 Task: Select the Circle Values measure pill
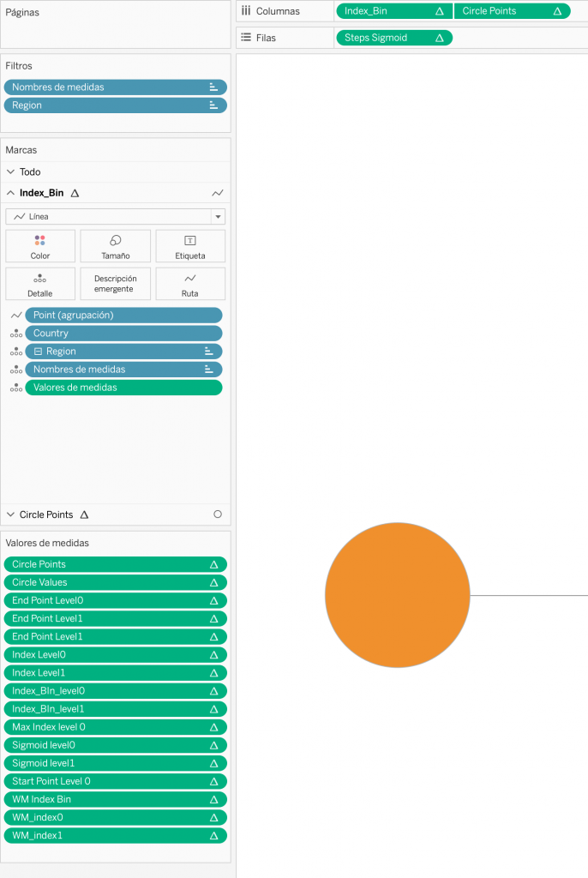click(x=116, y=582)
